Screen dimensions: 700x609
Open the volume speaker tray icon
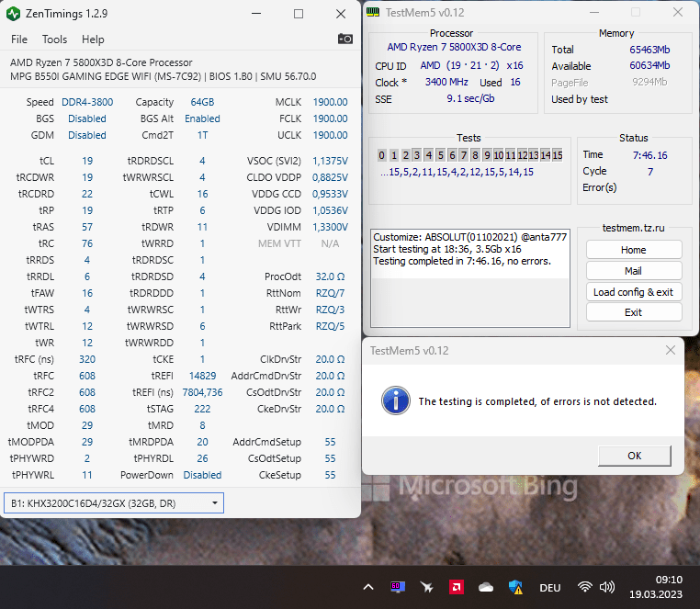coord(606,587)
